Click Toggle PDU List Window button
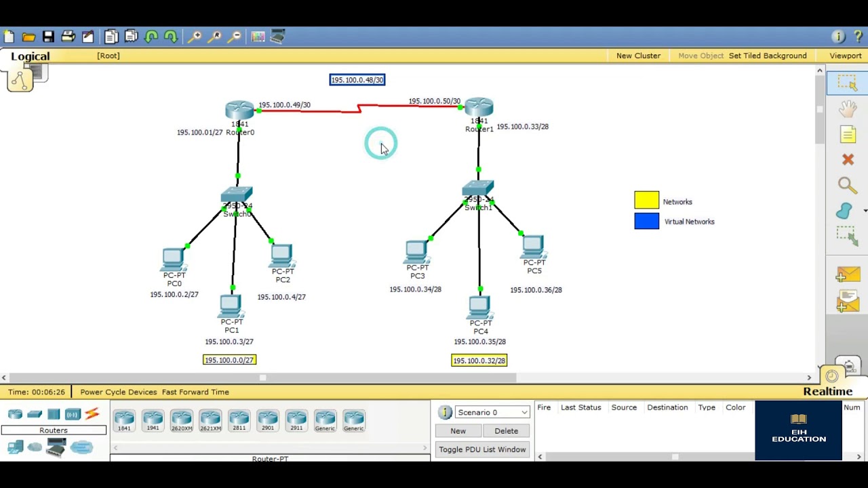 coord(482,449)
